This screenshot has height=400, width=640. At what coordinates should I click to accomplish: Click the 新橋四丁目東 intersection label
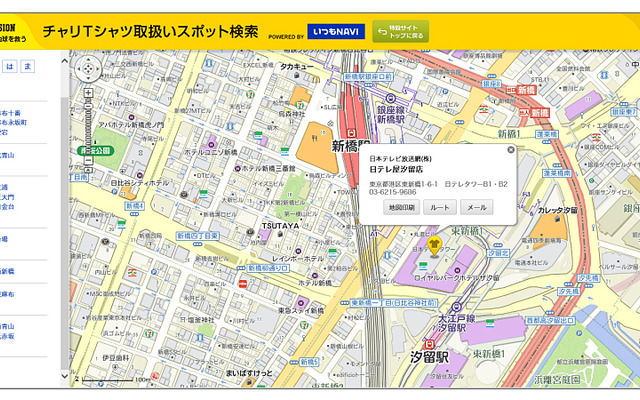198,236
